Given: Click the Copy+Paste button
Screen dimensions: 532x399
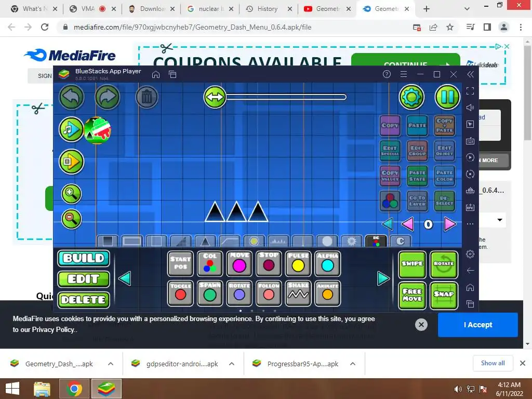Looking at the screenshot, I should (x=445, y=126).
